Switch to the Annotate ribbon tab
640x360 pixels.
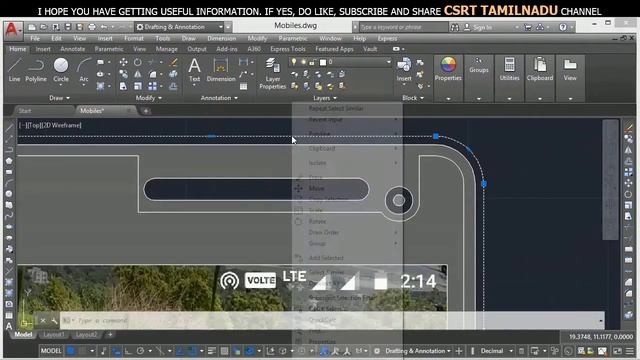point(73,49)
